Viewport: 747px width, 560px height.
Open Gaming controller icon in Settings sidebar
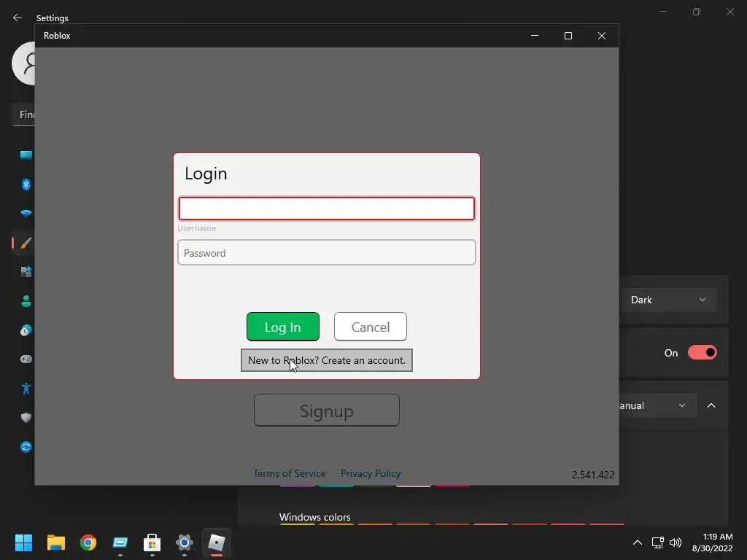[x=26, y=359]
